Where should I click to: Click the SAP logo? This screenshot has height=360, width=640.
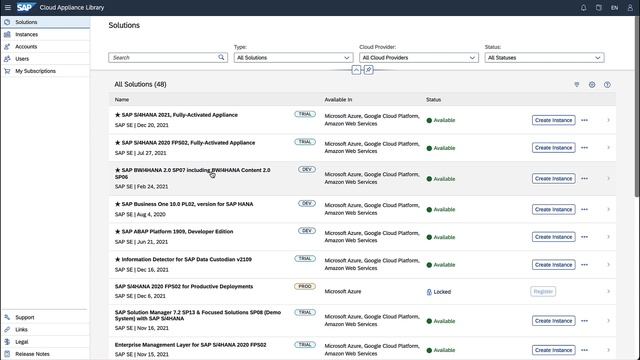(26, 7)
